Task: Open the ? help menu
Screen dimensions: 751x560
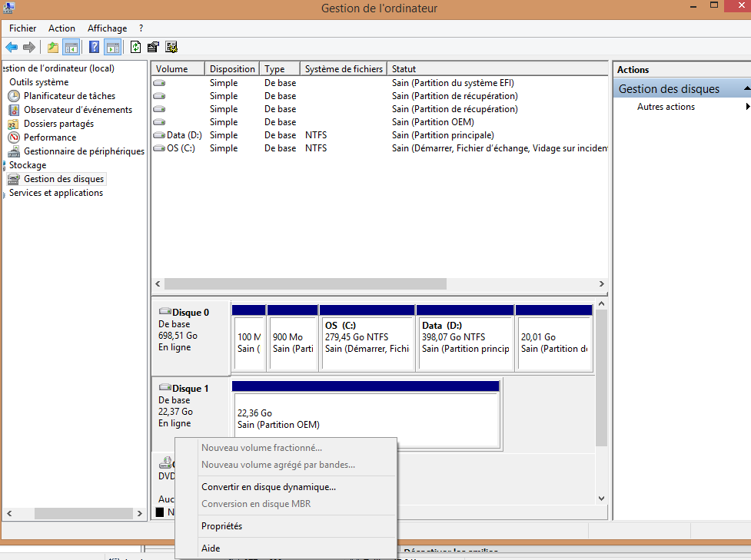Action: pos(141,28)
